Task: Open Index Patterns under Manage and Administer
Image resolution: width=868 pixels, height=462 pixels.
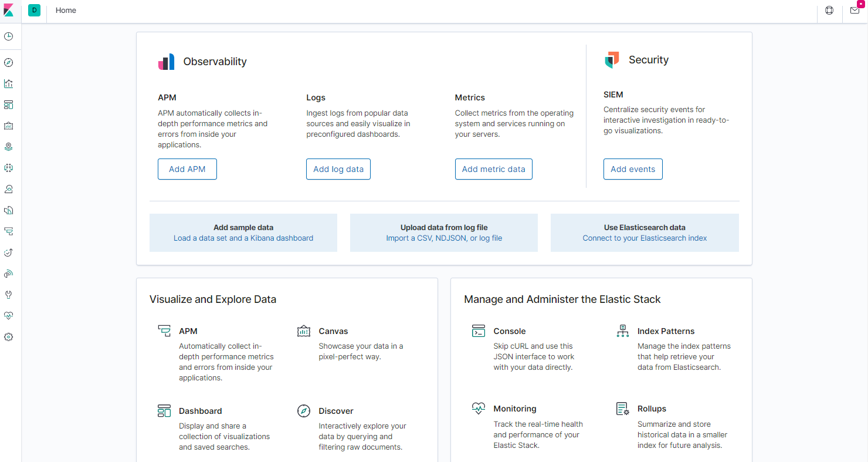Action: [x=666, y=331]
